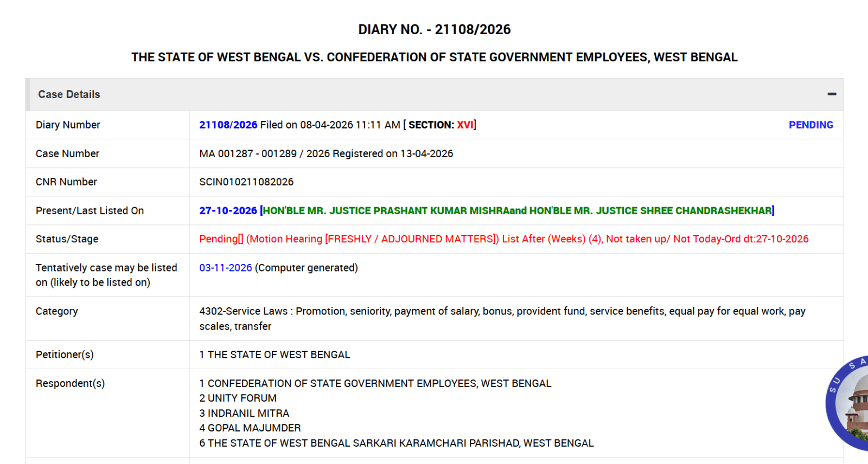Click the Supreme Court emblem logo
868x464 pixels.
tap(847, 403)
